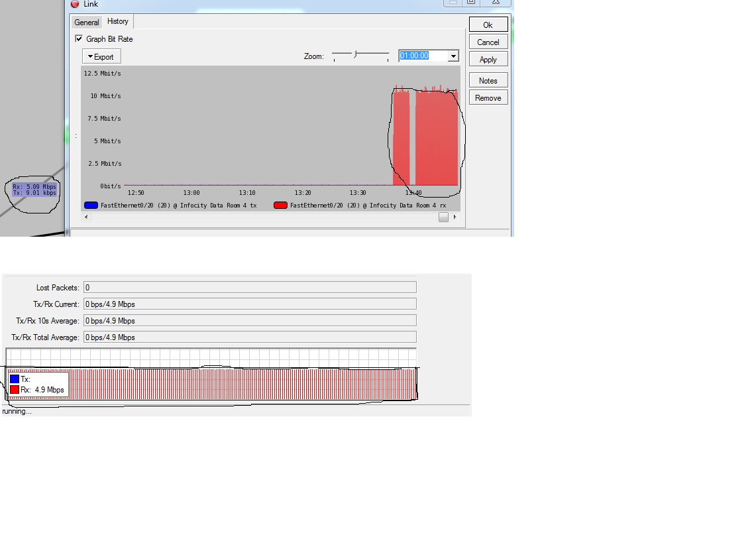Open the 01:00:00 time span dropdown

453,56
